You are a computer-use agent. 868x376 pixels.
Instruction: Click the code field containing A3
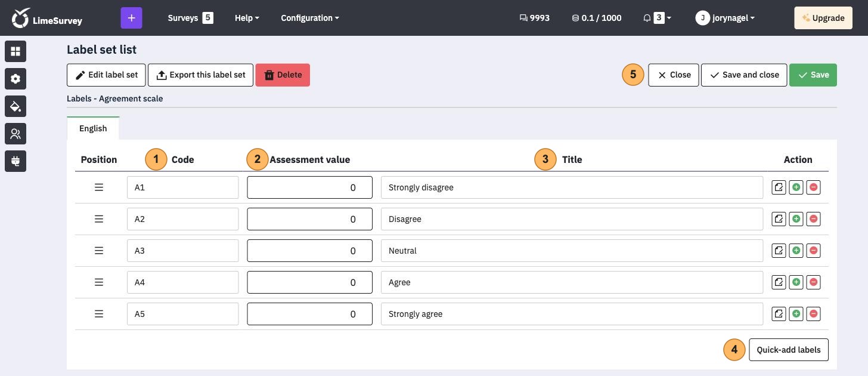(182, 251)
